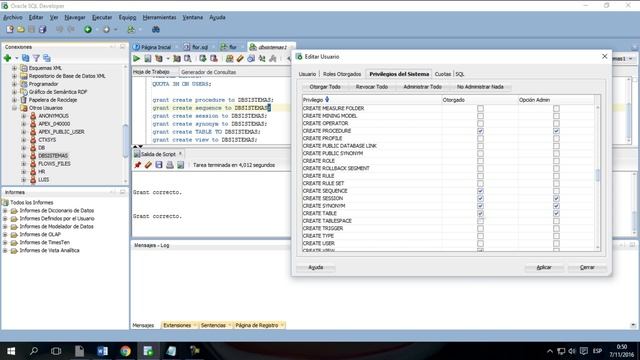The width and height of the screenshot is (640, 360).
Task: Click the green plus New Connection icon
Action: pyautogui.click(x=7, y=58)
